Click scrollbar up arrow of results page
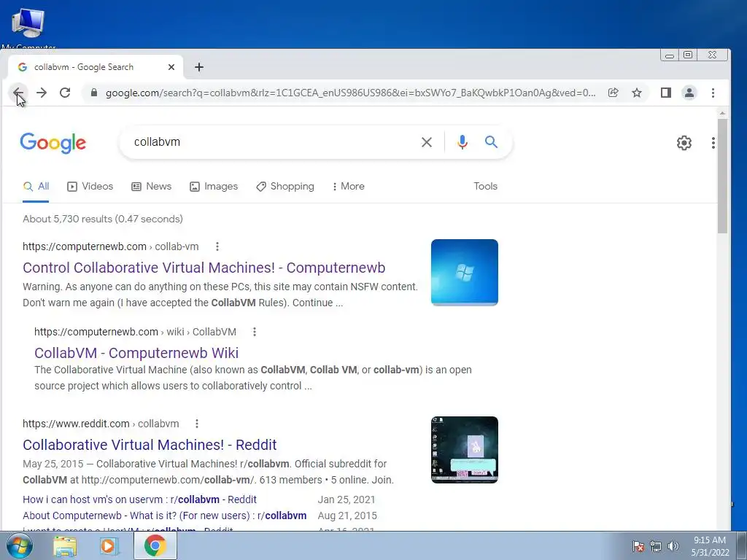The height and width of the screenshot is (560, 747). click(x=722, y=113)
